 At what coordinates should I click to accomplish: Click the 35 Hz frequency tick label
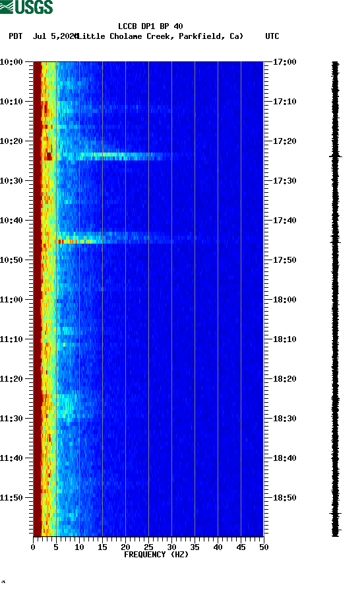pos(195,547)
